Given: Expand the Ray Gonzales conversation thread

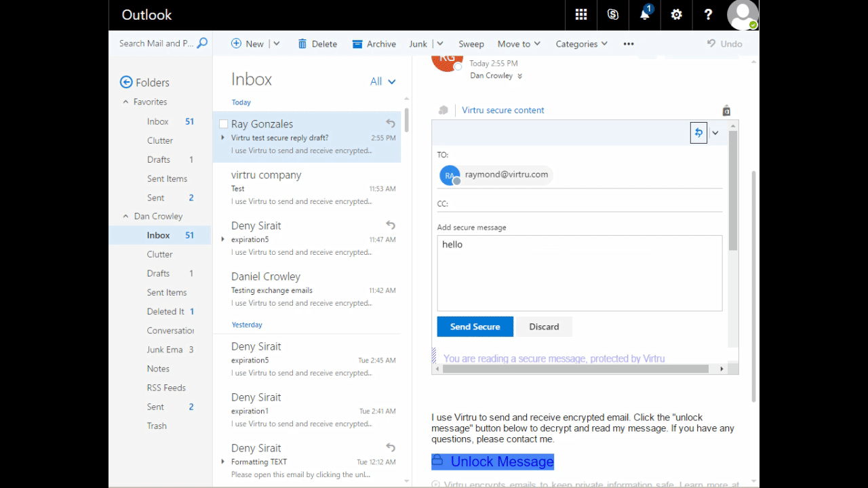Looking at the screenshot, I should coord(223,138).
